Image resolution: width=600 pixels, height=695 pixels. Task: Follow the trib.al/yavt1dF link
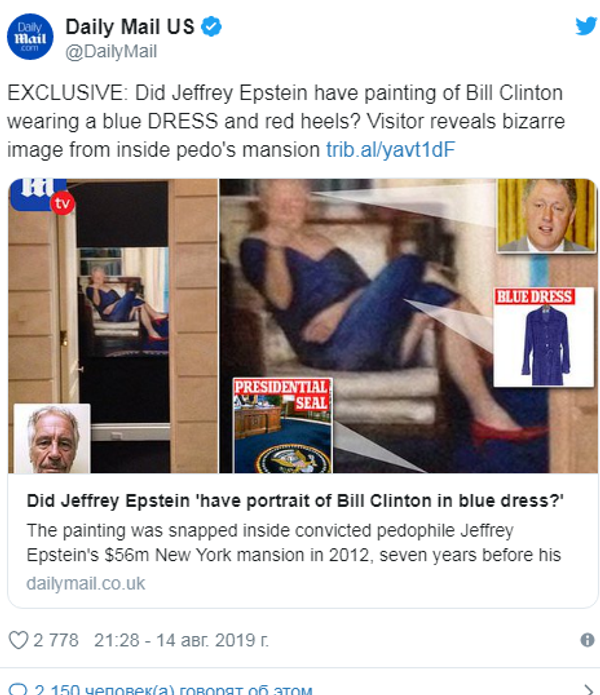[x=390, y=150]
